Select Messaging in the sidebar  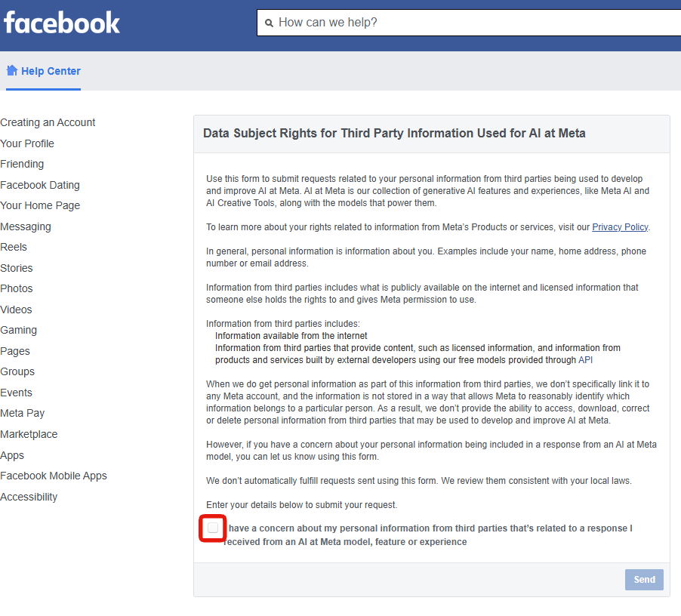click(26, 226)
